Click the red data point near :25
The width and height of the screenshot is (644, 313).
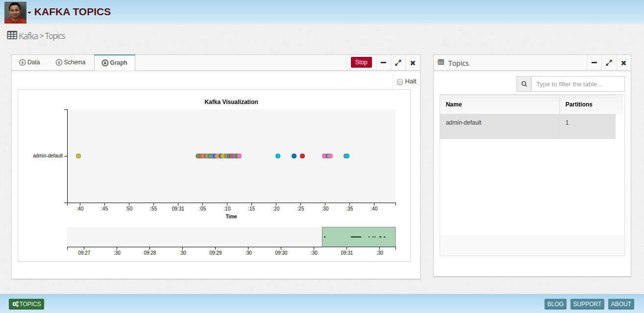[302, 156]
